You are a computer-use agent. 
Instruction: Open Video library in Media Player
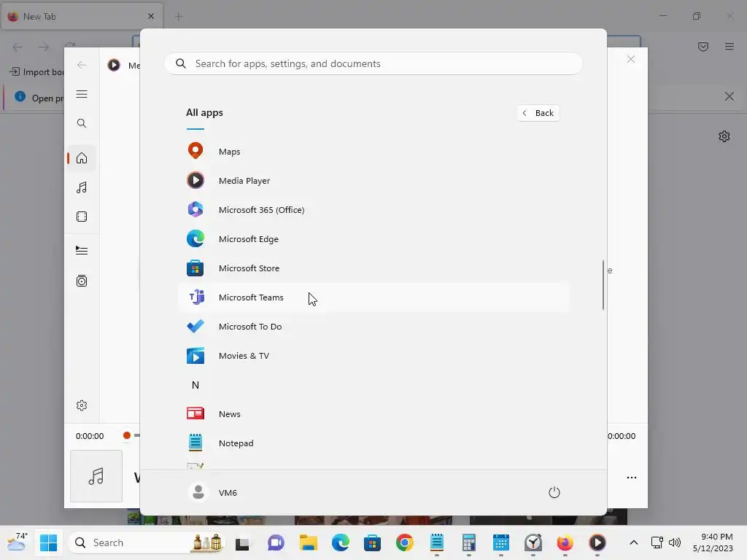pyautogui.click(x=82, y=217)
